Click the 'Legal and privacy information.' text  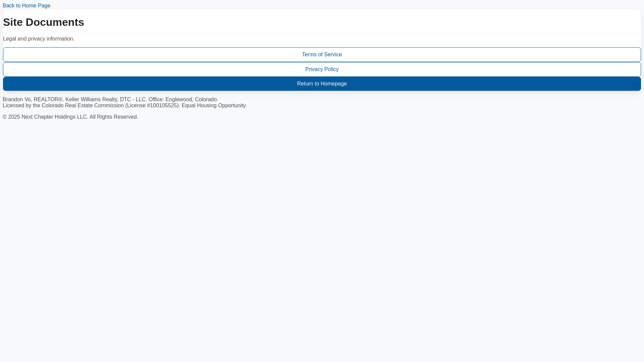tap(39, 39)
